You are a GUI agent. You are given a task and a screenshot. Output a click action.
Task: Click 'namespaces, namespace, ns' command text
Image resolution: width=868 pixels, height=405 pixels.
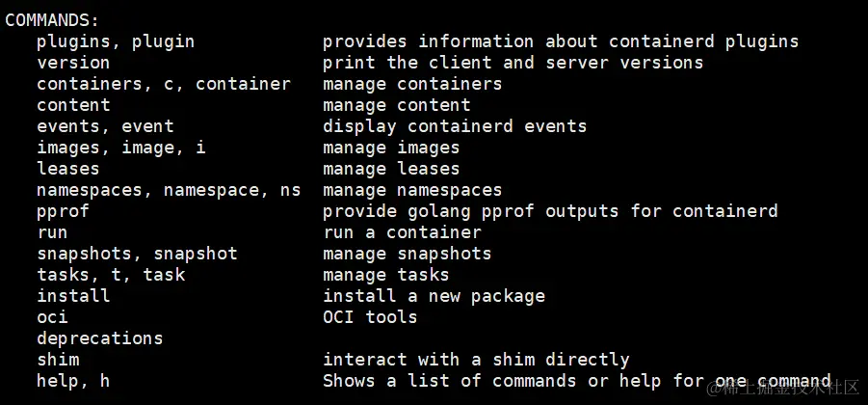(169, 190)
